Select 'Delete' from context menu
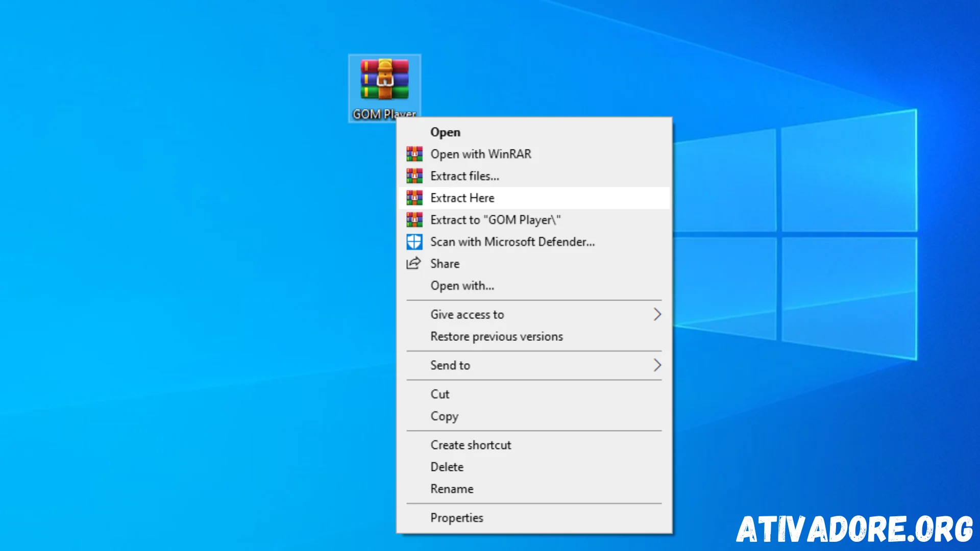The height and width of the screenshot is (551, 980). 447,467
